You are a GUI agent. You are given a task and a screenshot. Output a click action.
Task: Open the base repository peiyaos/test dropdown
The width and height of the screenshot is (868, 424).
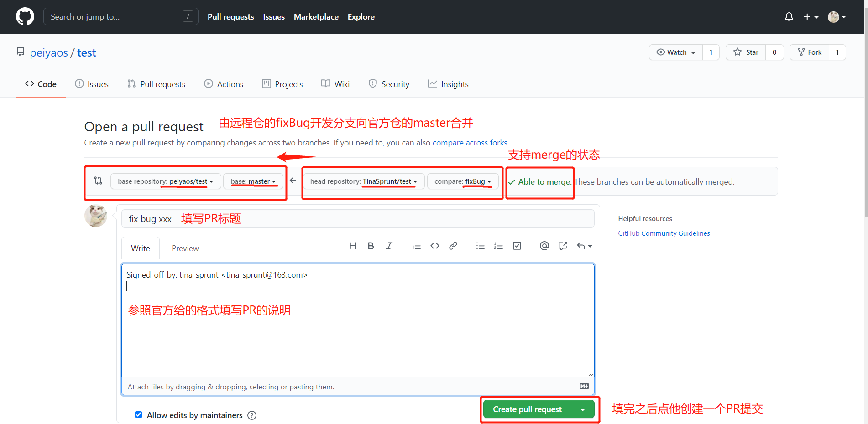point(166,181)
